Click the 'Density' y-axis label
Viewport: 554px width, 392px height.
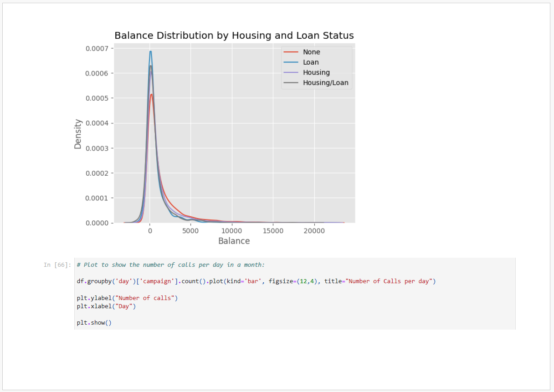[78, 134]
